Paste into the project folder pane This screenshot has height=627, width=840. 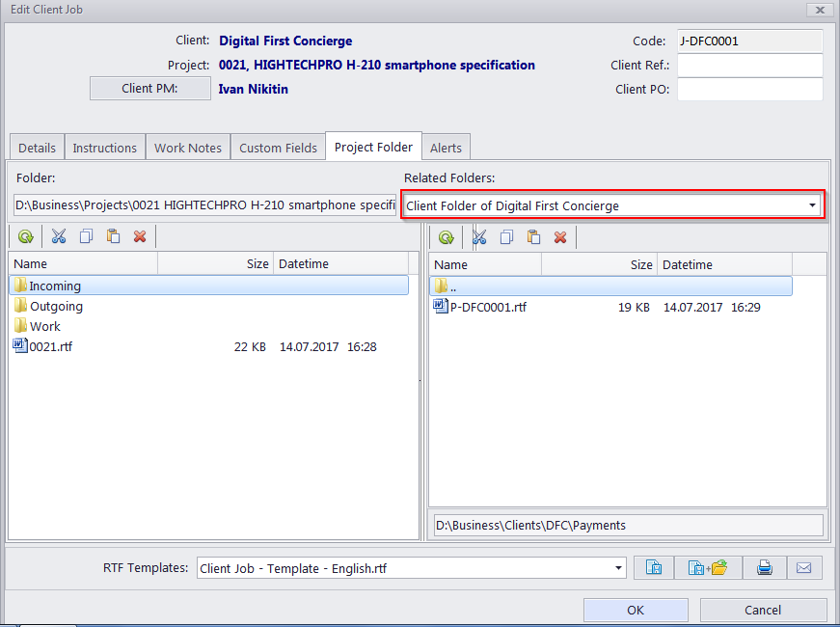tap(113, 236)
